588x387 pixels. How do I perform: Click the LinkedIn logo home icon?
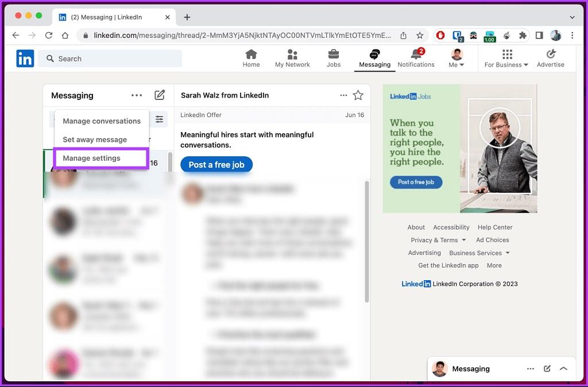click(25, 59)
